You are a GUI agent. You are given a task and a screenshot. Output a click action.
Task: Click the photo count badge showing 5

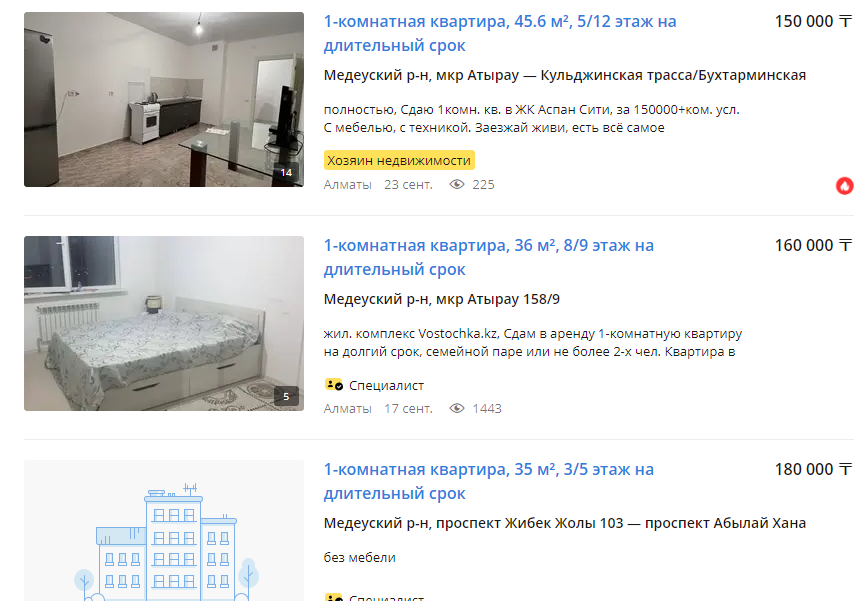[x=286, y=396]
